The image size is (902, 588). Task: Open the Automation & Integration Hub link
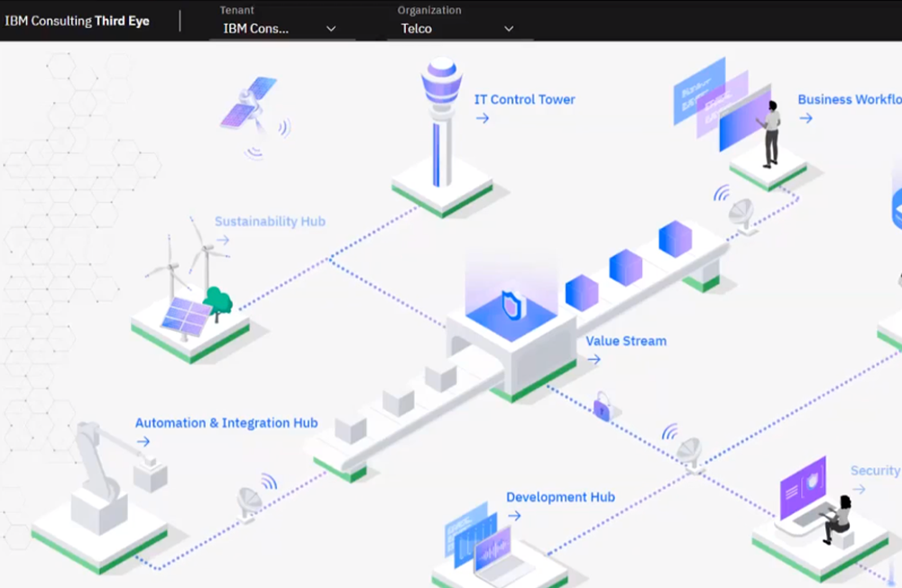(x=226, y=423)
